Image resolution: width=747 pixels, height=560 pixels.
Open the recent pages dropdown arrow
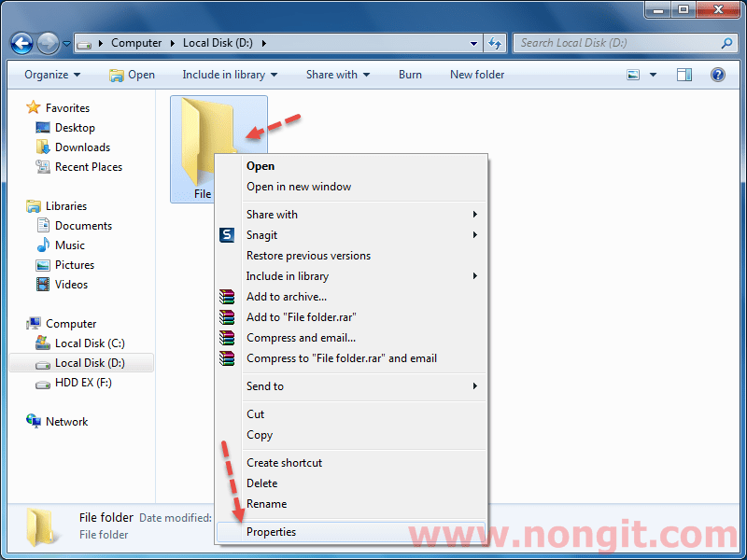click(66, 44)
